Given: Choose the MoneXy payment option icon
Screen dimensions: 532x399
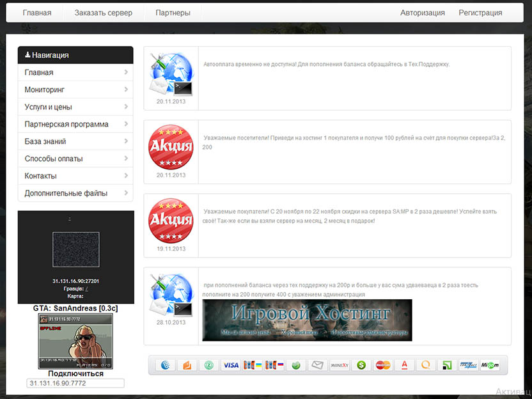Looking at the screenshot, I should point(339,365).
